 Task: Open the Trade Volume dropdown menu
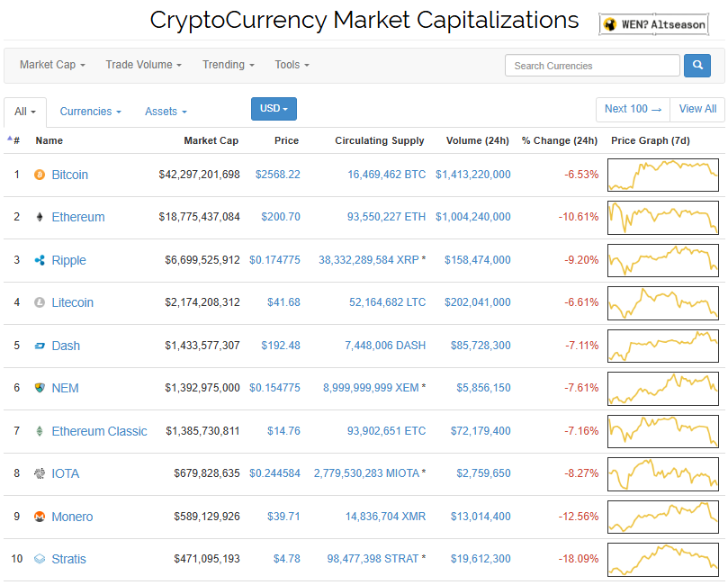(x=143, y=65)
